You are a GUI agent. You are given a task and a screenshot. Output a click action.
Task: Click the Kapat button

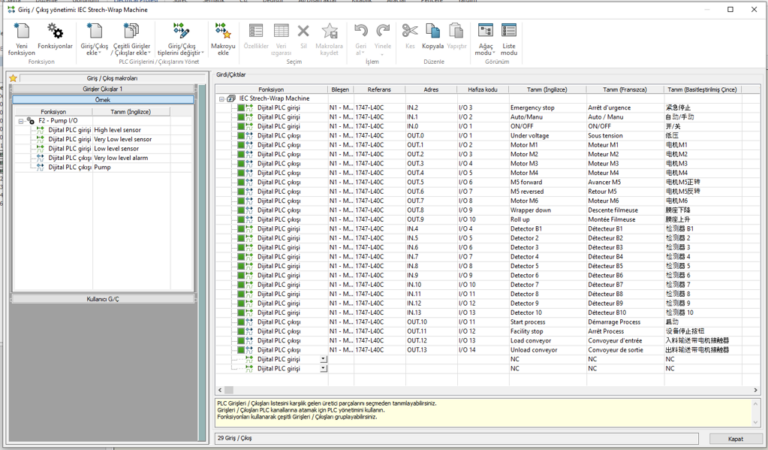pyautogui.click(x=735, y=438)
